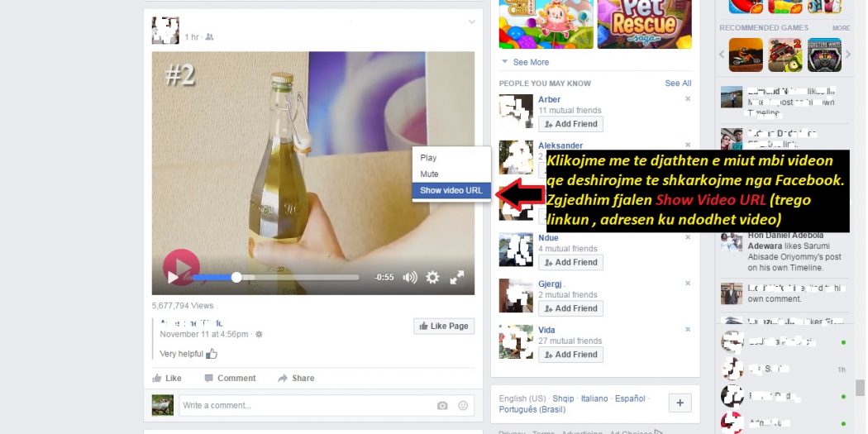The width and height of the screenshot is (868, 434).
Task: Toggle the video volume speaker icon
Action: coord(409,278)
